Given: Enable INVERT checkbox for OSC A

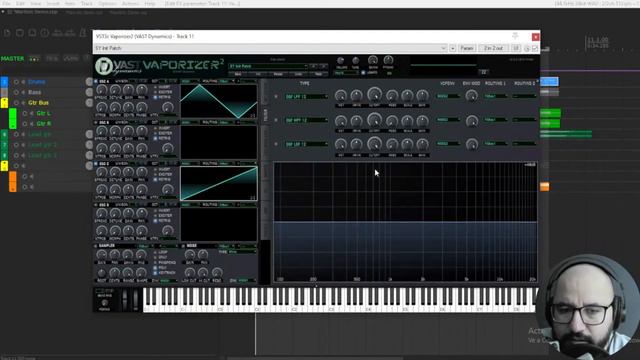Looking at the screenshot, I should (x=155, y=87).
